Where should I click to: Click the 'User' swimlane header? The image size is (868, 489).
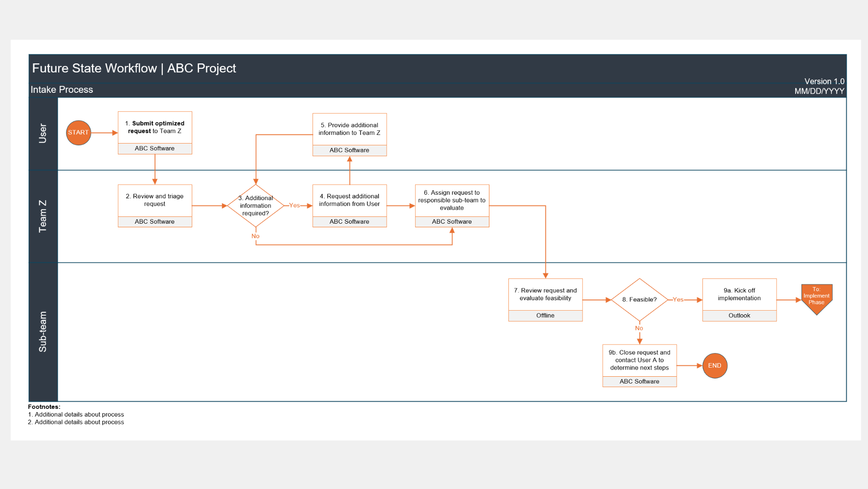(x=43, y=134)
